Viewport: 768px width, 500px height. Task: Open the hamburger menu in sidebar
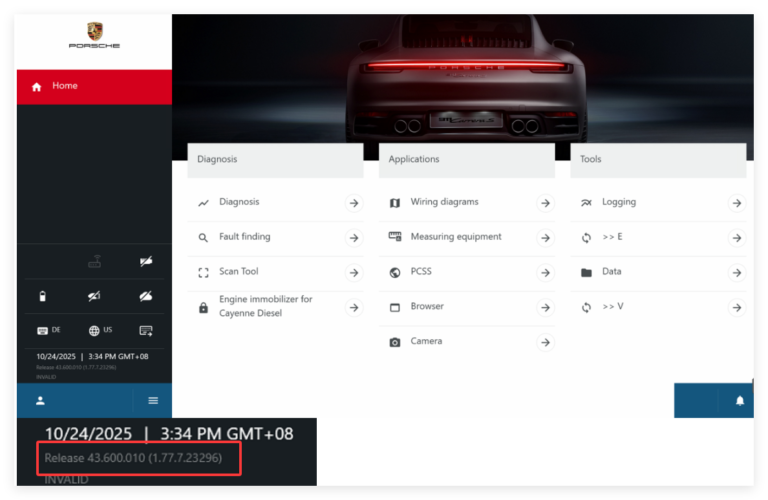point(153,400)
